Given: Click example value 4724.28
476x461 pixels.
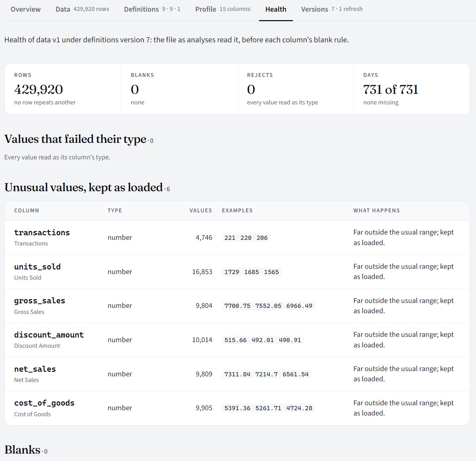Looking at the screenshot, I should tap(299, 408).
